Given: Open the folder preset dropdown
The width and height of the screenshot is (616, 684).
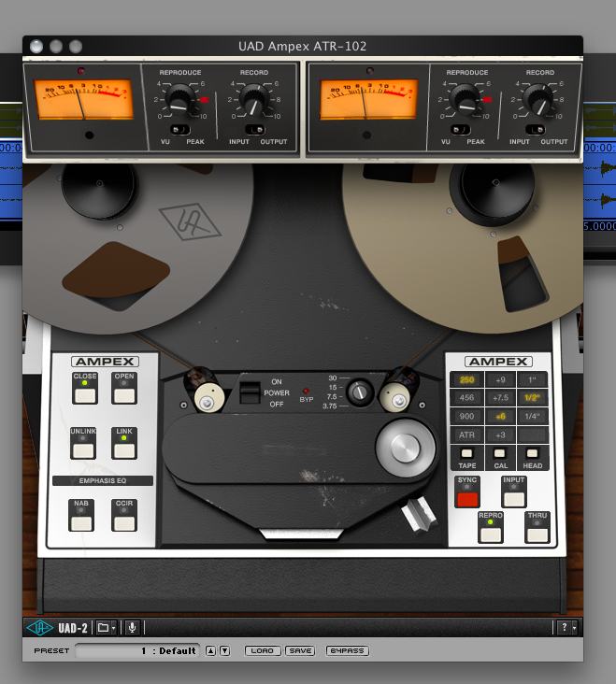Looking at the screenshot, I should pos(105,628).
